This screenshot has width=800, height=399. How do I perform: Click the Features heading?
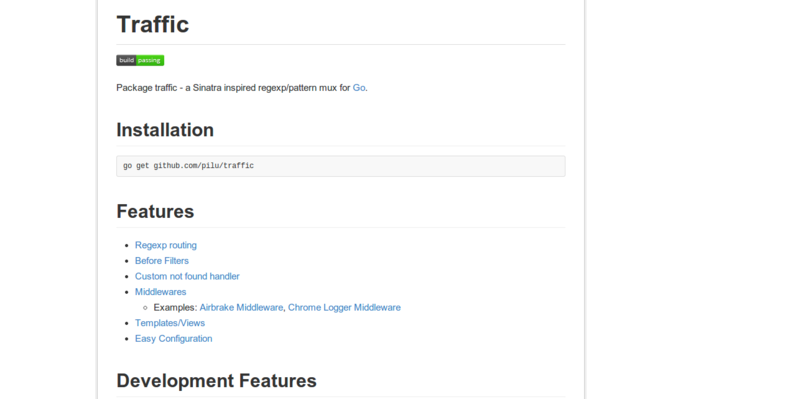point(155,211)
